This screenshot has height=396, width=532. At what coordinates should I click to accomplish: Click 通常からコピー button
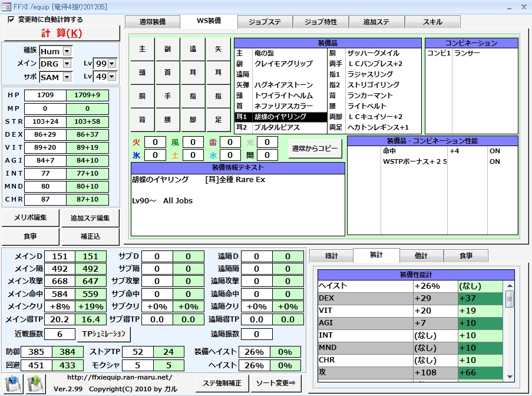(315, 148)
